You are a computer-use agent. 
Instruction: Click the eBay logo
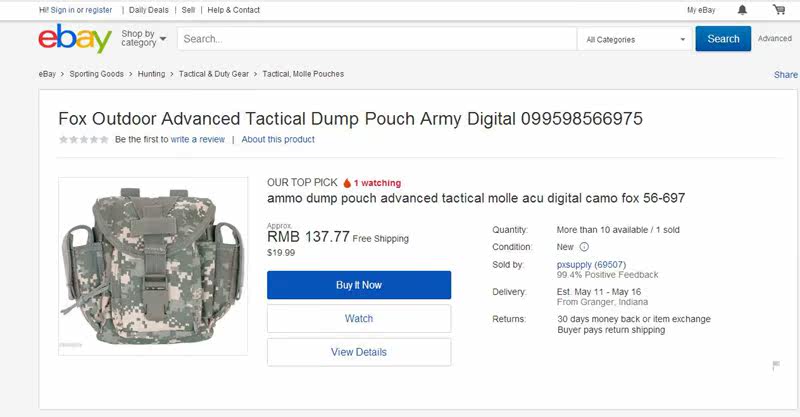click(x=74, y=39)
